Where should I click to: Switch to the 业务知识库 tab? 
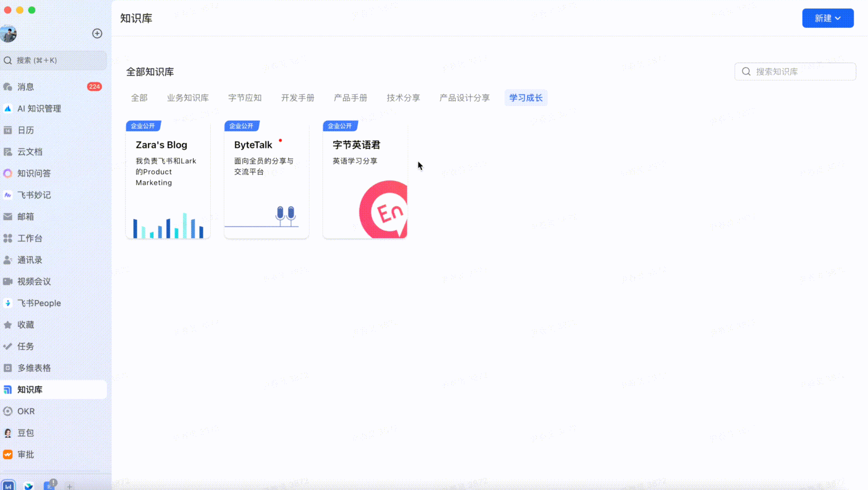[188, 98]
